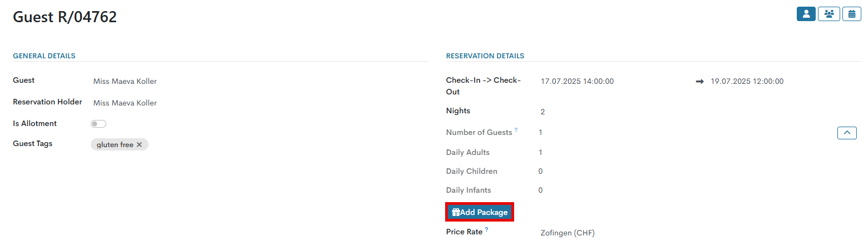Click the help question mark beside Price Rate
The image size is (868, 251).
[x=486, y=230]
